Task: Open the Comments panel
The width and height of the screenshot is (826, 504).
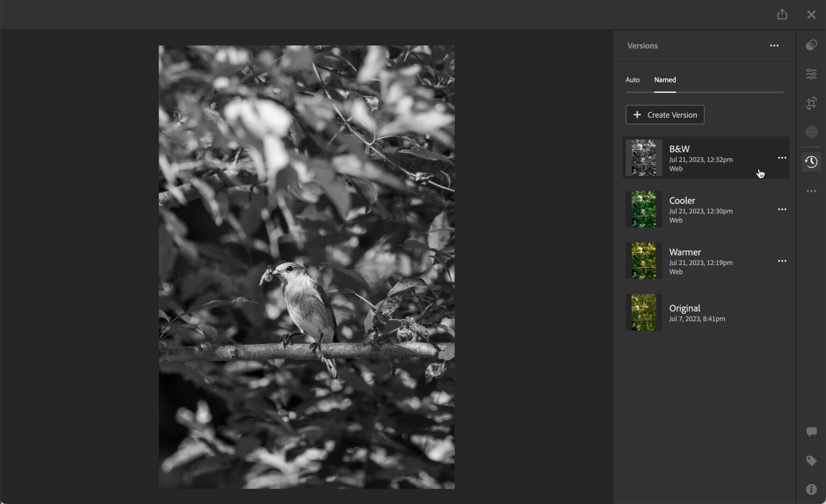Action: [811, 430]
